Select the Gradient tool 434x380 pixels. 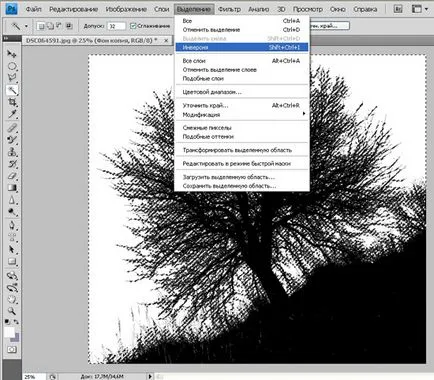[12, 188]
